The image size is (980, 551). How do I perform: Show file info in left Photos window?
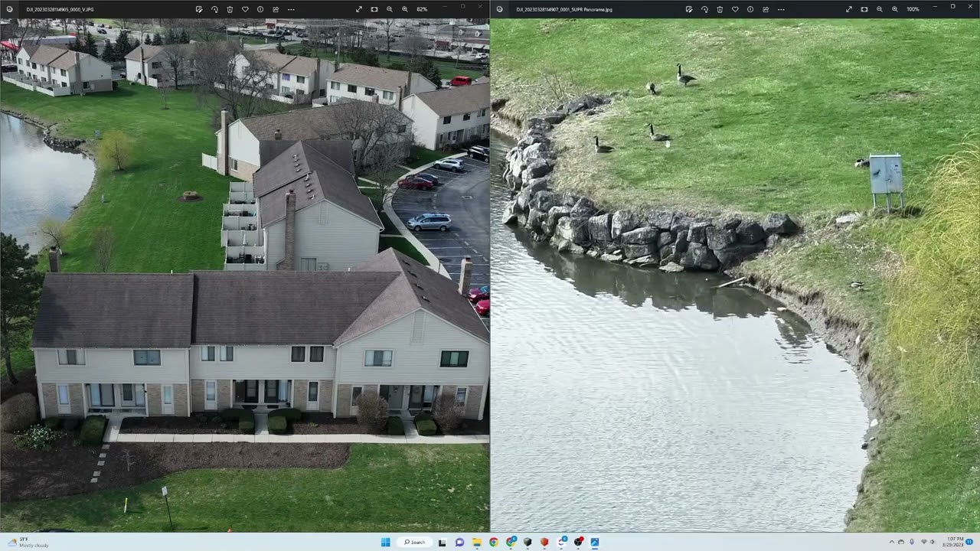(x=260, y=9)
